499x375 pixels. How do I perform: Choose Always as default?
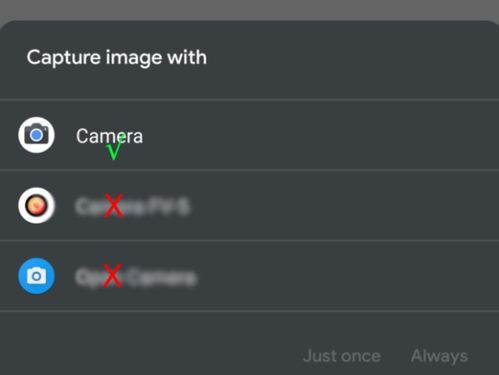439,356
